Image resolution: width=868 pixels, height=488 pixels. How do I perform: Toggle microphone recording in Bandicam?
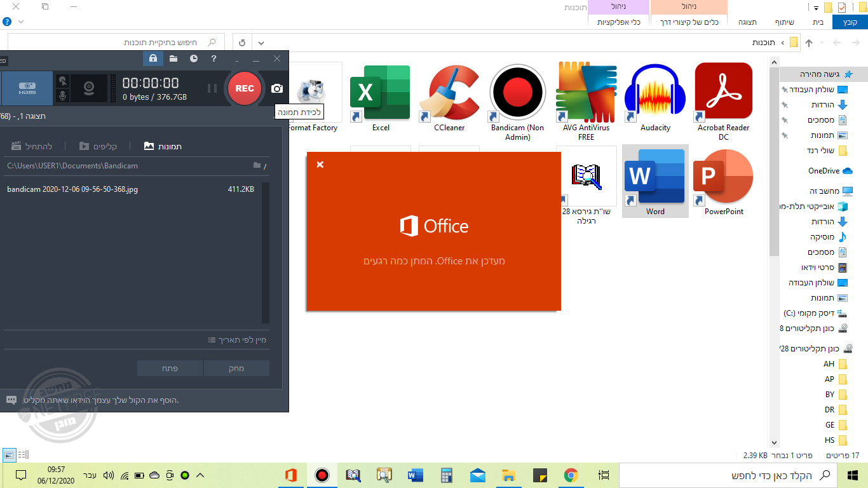click(62, 95)
